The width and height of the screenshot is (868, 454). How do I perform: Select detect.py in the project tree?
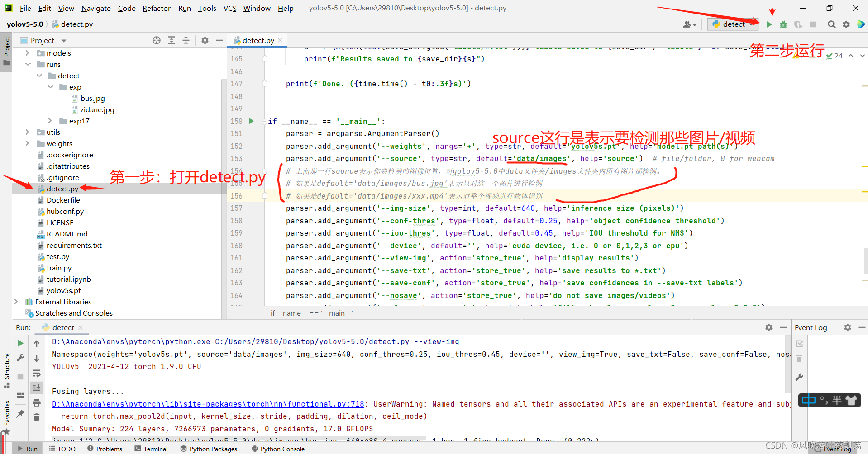pos(62,189)
